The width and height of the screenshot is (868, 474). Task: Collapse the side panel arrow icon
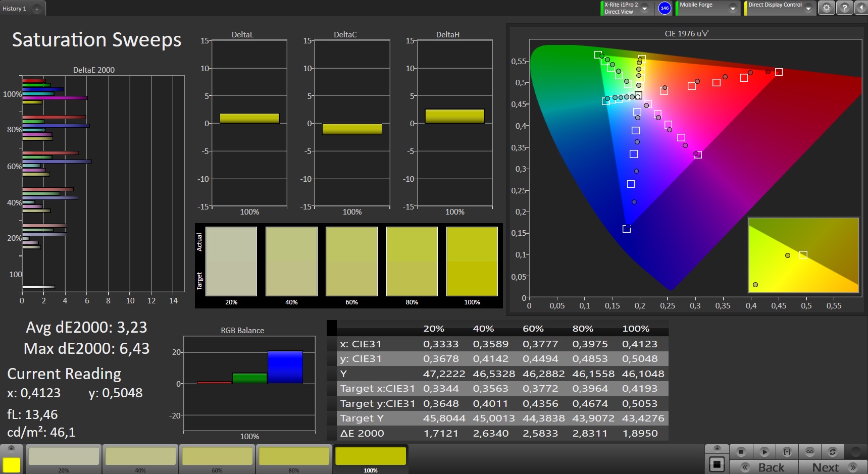861,8
